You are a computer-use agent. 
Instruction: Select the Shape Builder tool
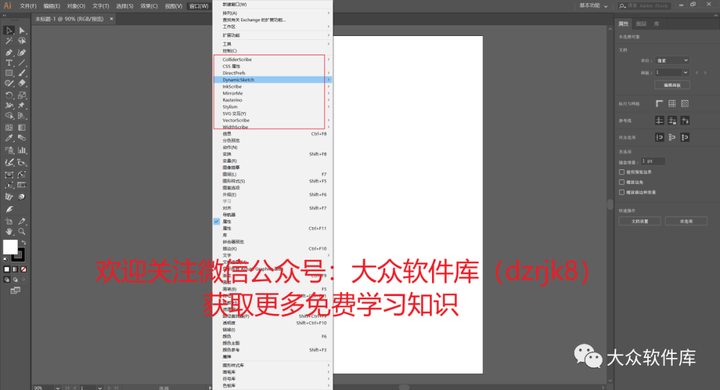9,116
